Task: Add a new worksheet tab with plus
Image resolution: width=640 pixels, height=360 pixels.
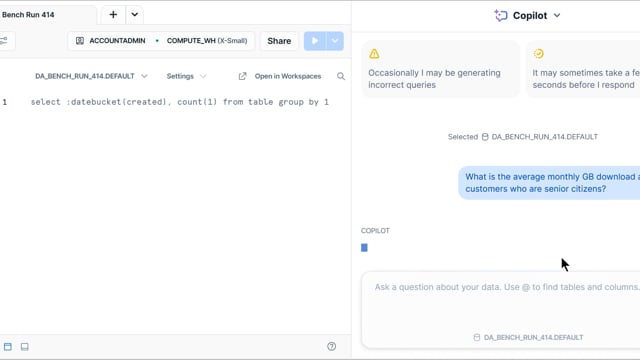Action: click(x=113, y=15)
